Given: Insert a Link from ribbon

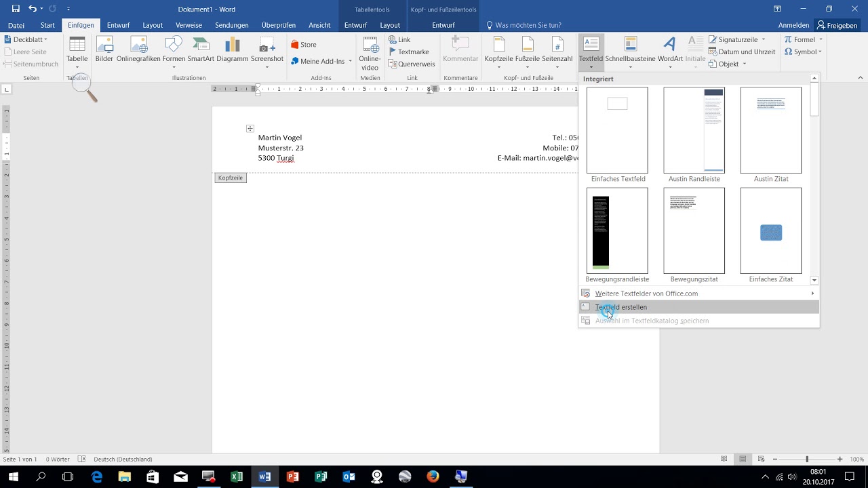Looking at the screenshot, I should (x=399, y=39).
